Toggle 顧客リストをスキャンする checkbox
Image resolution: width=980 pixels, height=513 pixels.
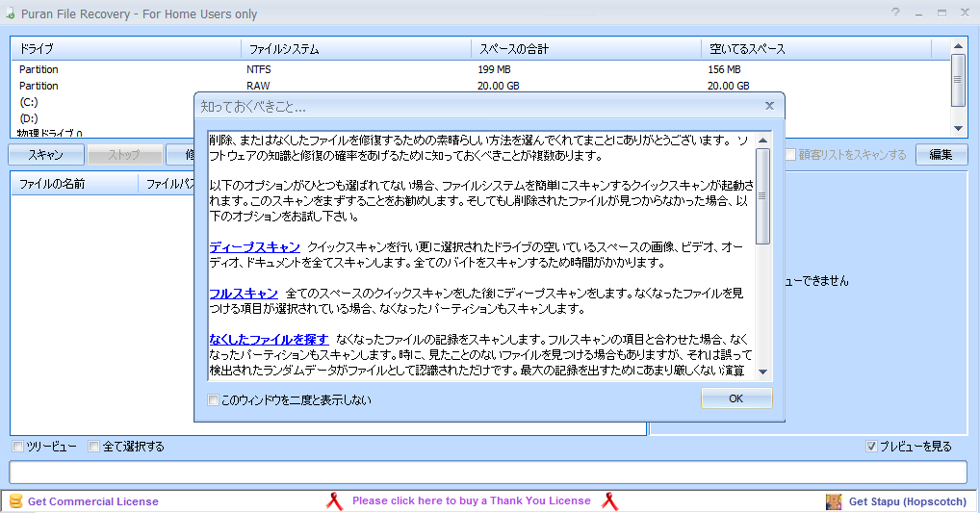click(790, 154)
